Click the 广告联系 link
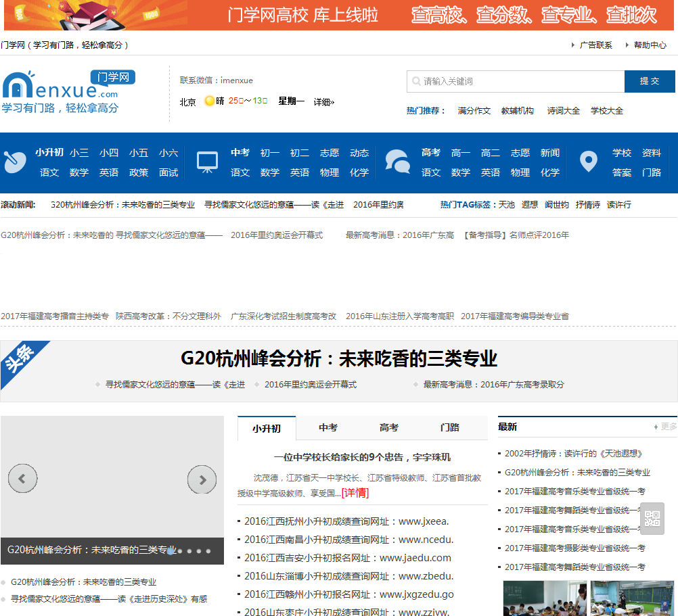The image size is (678, 616). click(x=596, y=45)
